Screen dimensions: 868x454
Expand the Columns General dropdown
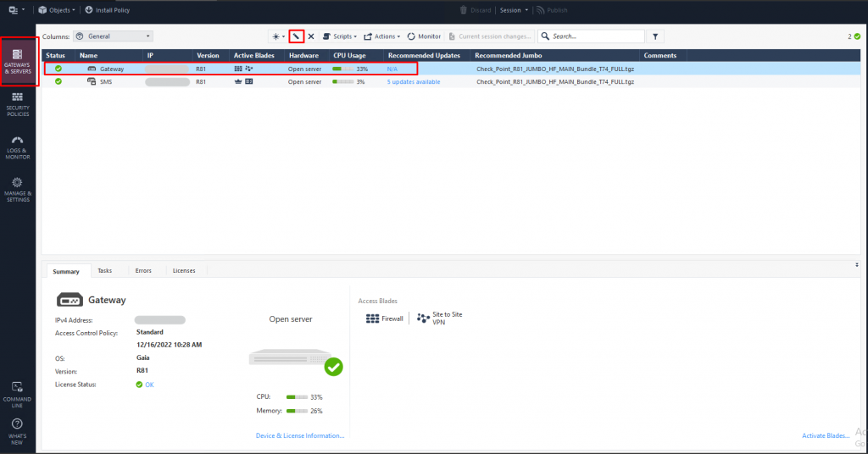point(113,36)
